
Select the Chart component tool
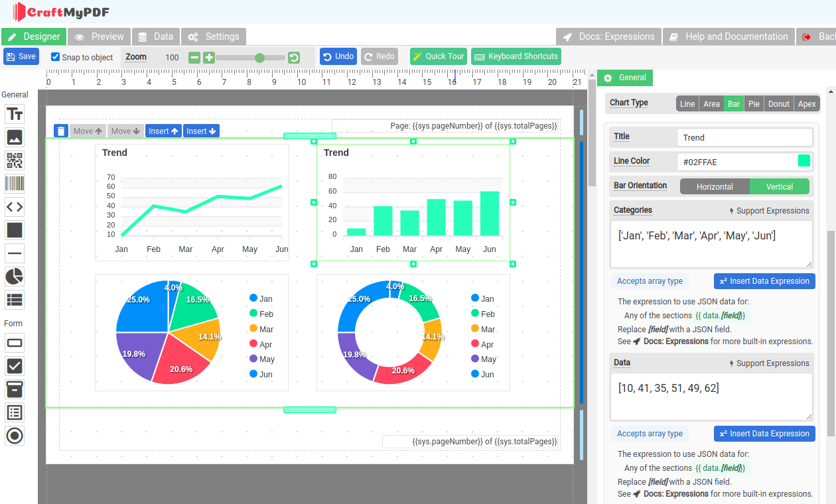tap(15, 277)
